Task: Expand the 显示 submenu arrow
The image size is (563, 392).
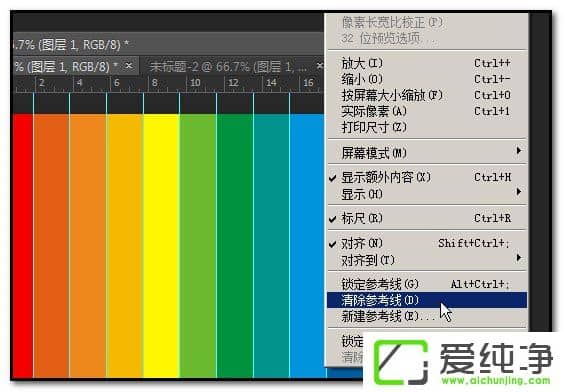Action: (x=518, y=192)
